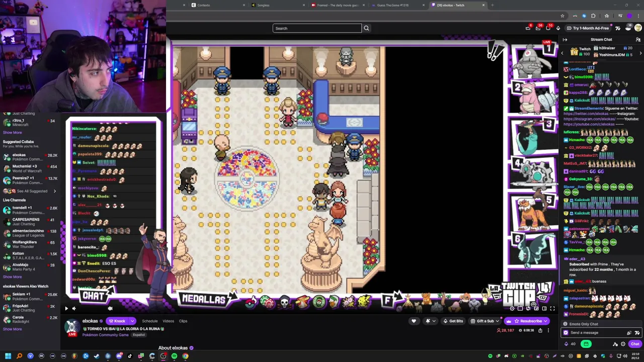Click the Get Bits button
This screenshot has width=644, height=362.
coord(453,321)
